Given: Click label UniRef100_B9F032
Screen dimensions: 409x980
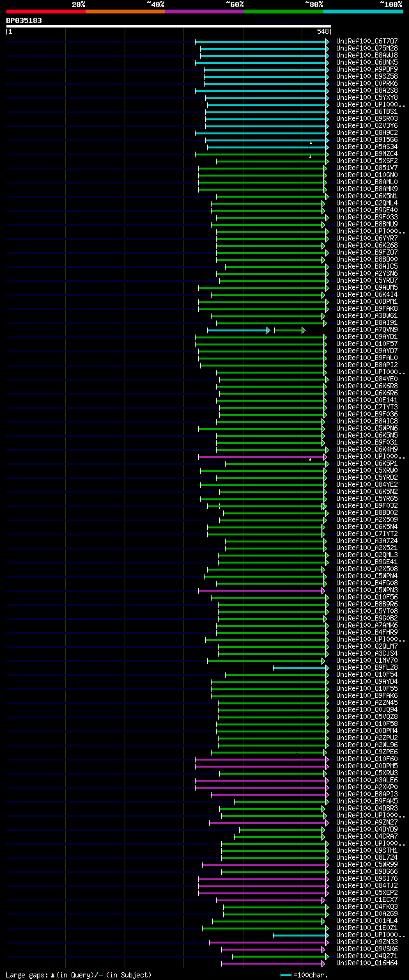Looking at the screenshot, I should 367,505.
